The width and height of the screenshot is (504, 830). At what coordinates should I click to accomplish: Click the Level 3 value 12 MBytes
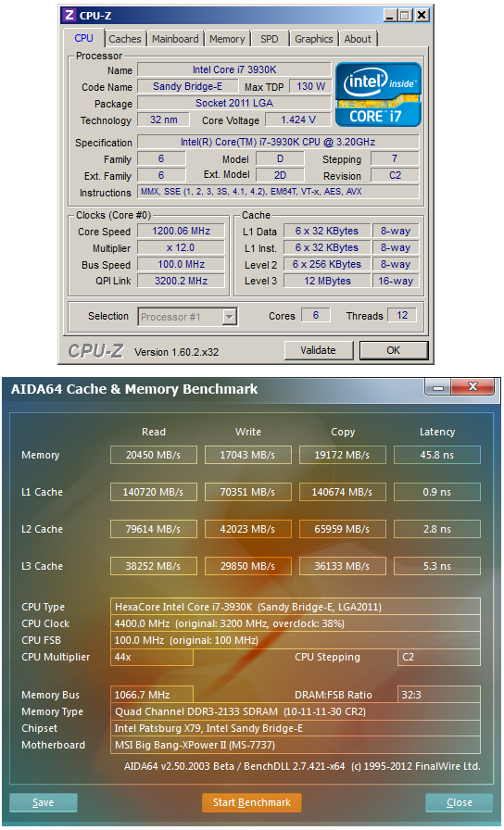(327, 281)
